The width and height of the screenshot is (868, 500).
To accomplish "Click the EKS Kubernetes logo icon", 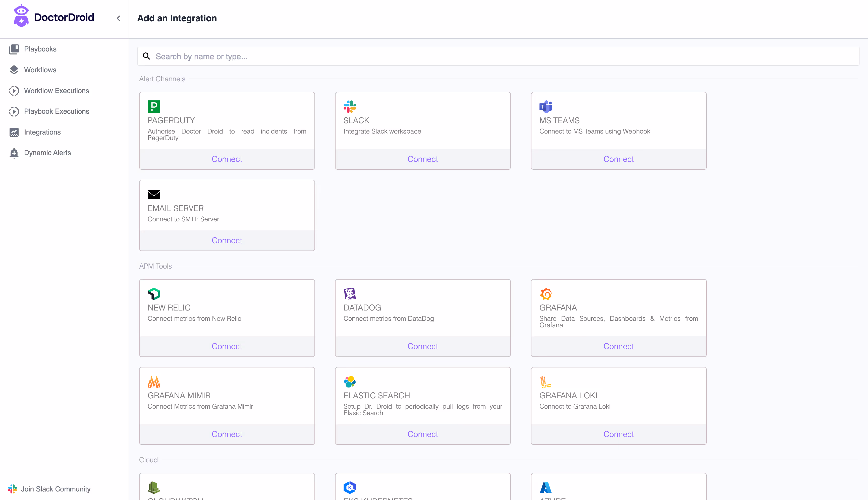I will [x=350, y=487].
